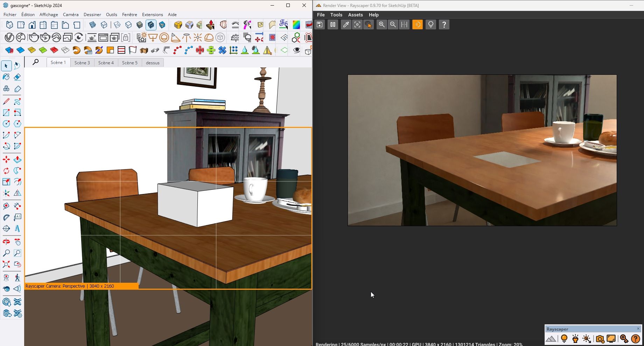Select the Eraser tool in SketchUp
Image resolution: width=644 pixels, height=346 pixels.
click(17, 77)
